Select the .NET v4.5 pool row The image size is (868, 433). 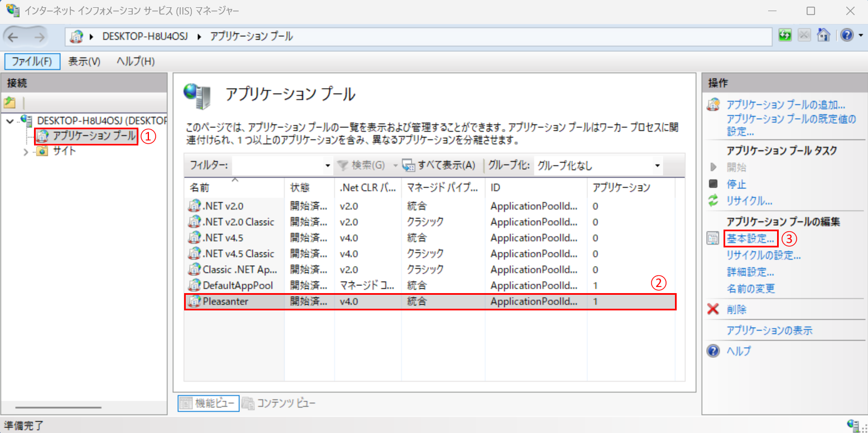point(430,238)
